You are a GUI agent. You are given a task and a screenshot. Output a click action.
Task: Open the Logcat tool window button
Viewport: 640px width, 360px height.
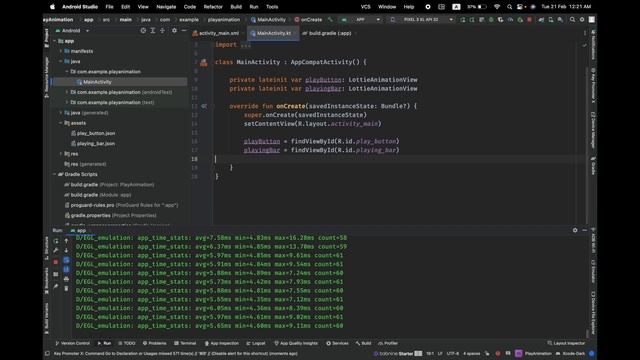click(x=256, y=343)
